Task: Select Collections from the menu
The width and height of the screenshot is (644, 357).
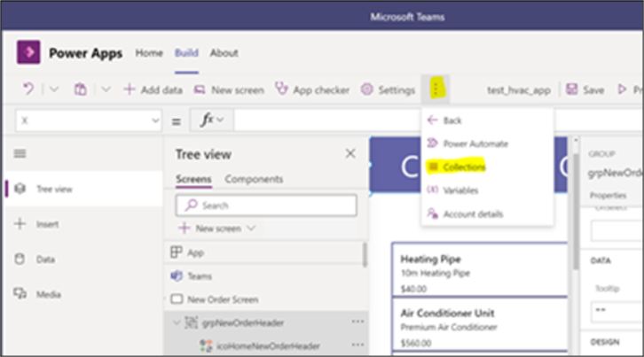Action: pyautogui.click(x=487, y=167)
